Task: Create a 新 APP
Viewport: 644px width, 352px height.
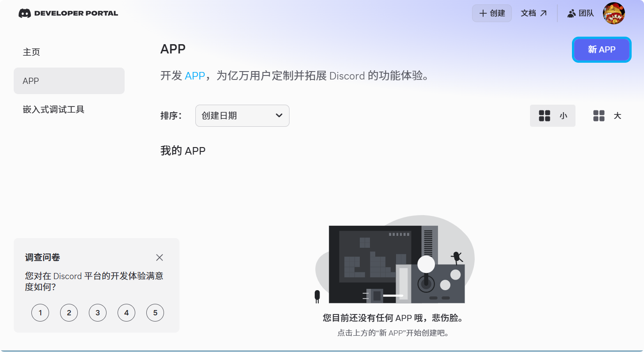Action: (602, 49)
